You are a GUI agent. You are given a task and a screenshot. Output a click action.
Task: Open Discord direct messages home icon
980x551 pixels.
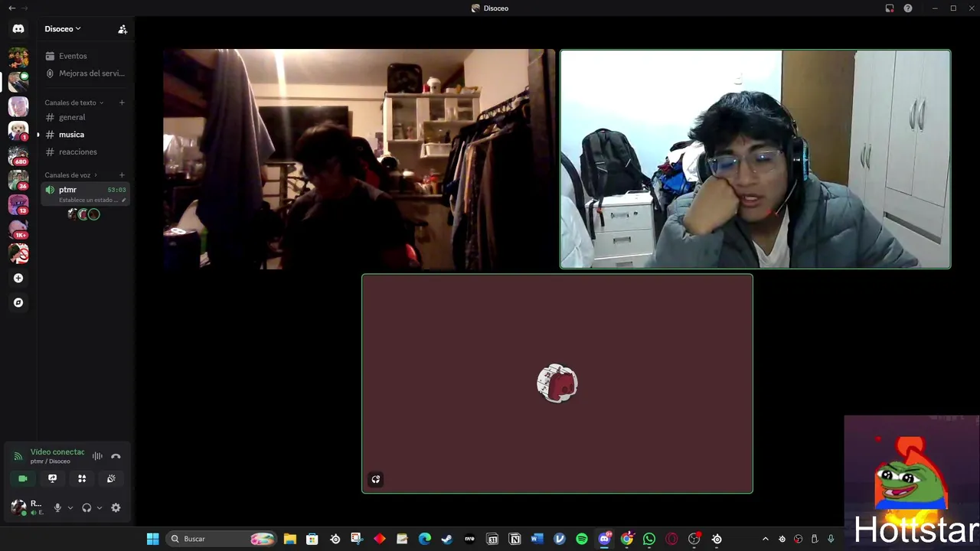click(x=18, y=29)
